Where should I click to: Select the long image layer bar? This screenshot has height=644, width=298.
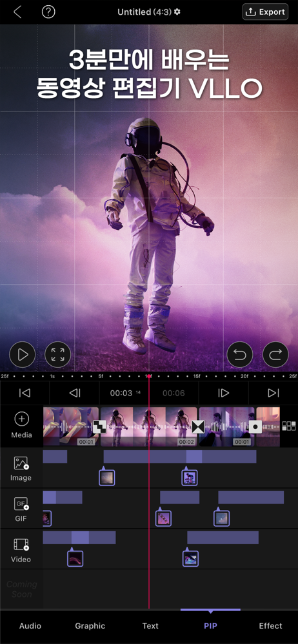click(180, 457)
